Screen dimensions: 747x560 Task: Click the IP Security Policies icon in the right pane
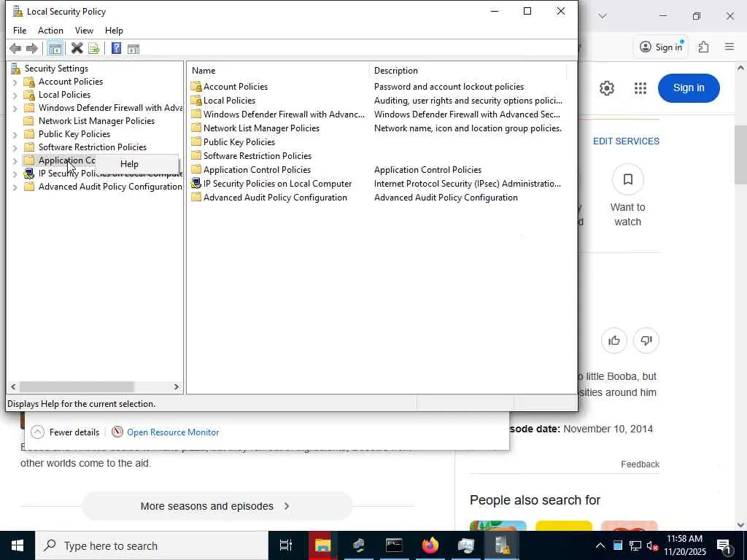point(196,183)
